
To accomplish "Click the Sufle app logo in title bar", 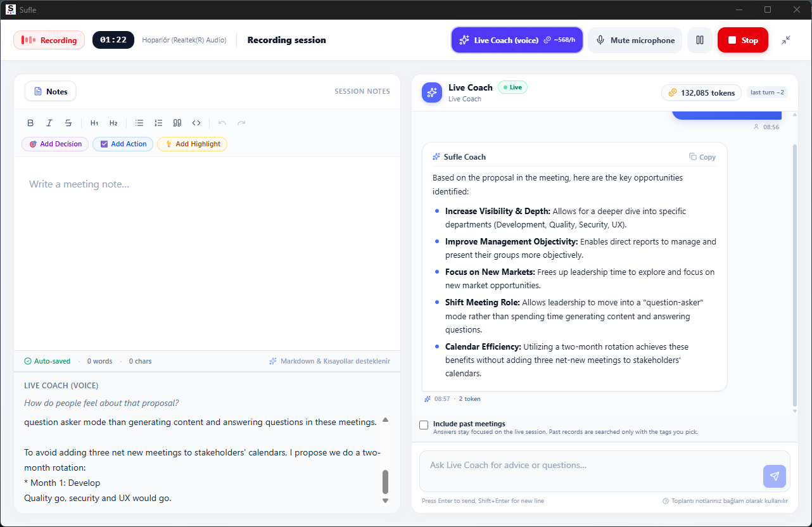I will pyautogui.click(x=10, y=10).
